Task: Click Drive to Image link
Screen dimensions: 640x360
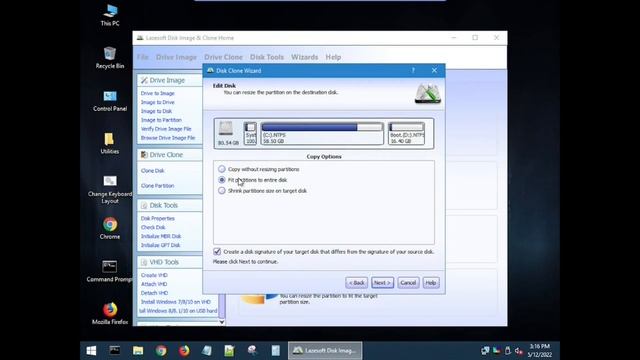Action: tap(158, 93)
